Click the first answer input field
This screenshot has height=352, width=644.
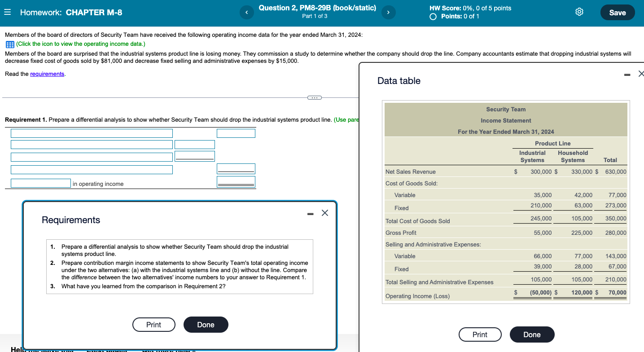coord(91,133)
